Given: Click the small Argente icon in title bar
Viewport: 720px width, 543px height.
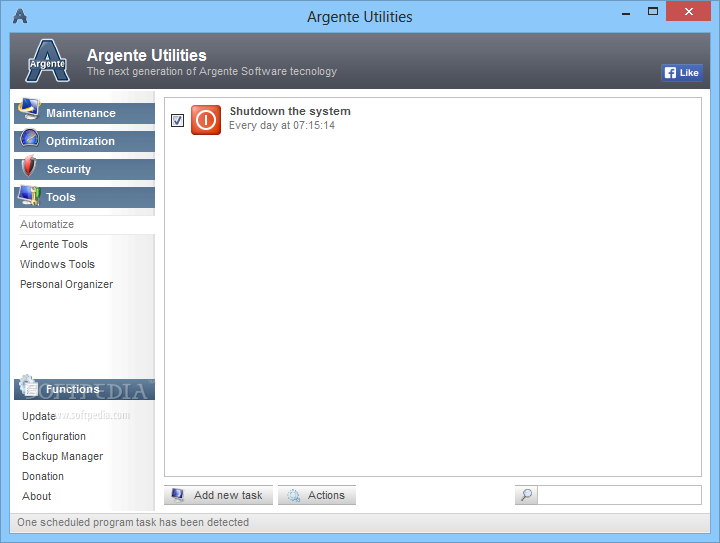Looking at the screenshot, I should (x=20, y=16).
